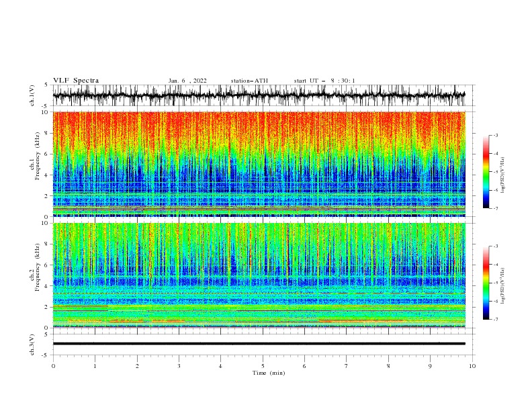Click the "ch.1(V)" axis label
Image resolution: width=532 pixels, height=411 pixels.
(x=32, y=95)
